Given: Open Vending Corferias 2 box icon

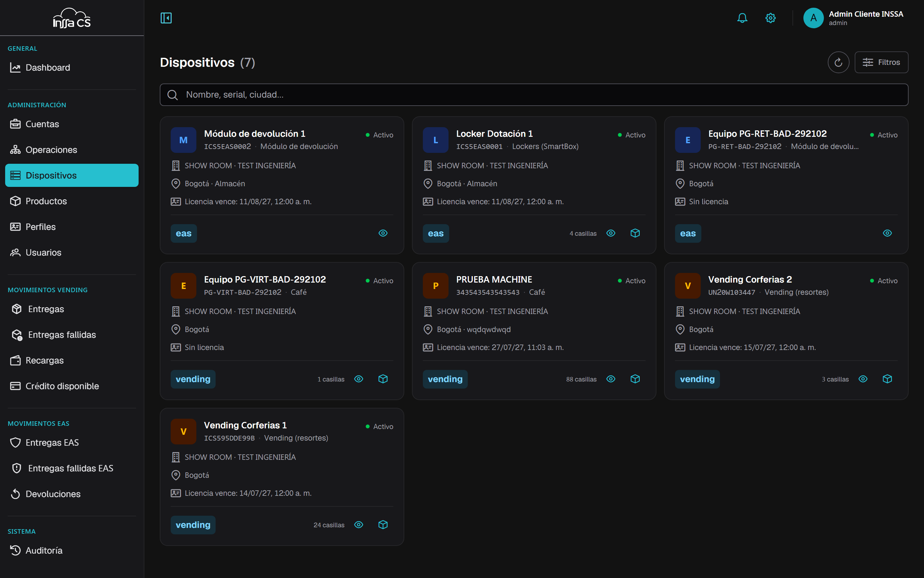Looking at the screenshot, I should (x=887, y=379).
